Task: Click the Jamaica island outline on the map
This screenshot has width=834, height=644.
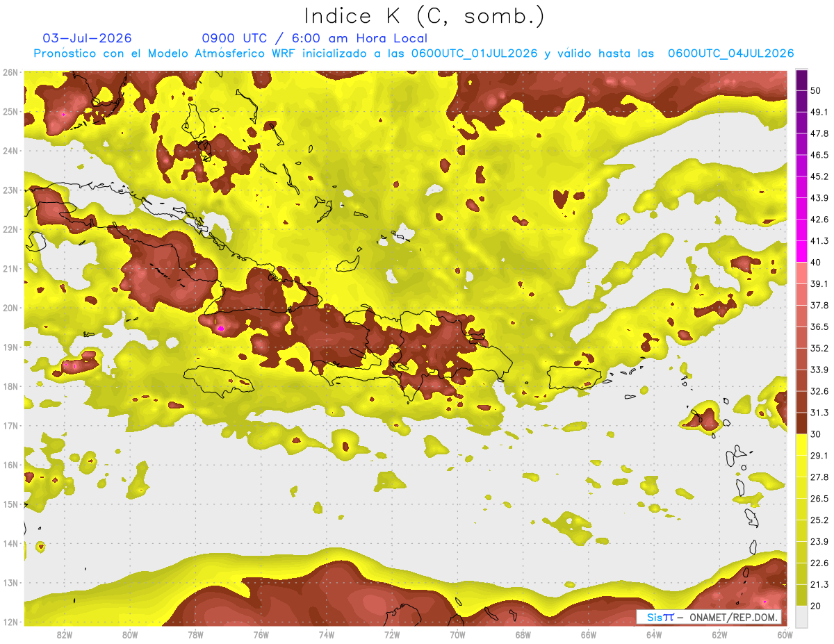Action: 220,381
